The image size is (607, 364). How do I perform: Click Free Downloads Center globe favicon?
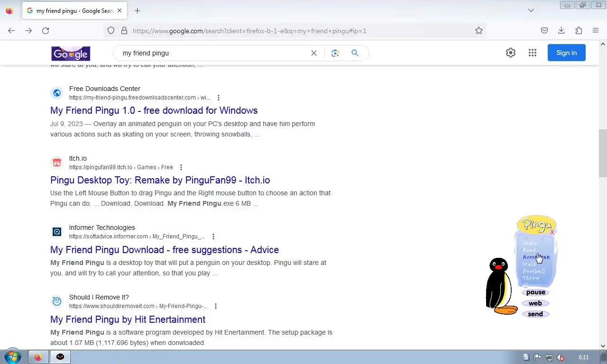tap(57, 93)
